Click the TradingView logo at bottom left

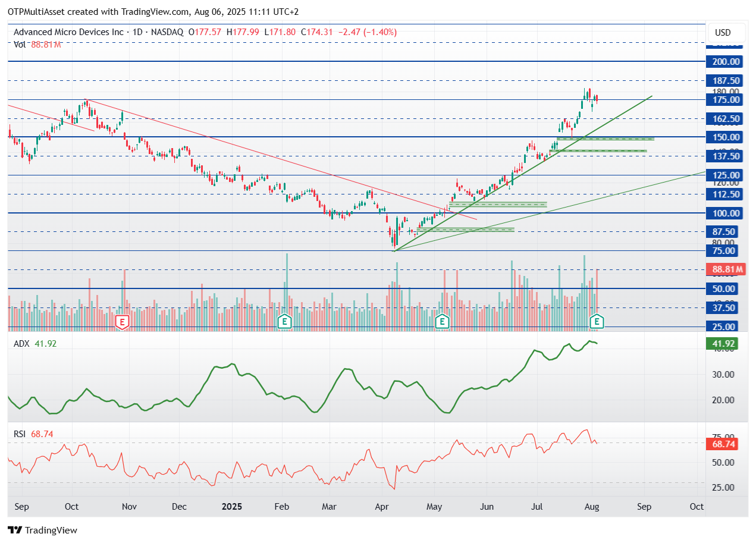(x=42, y=530)
